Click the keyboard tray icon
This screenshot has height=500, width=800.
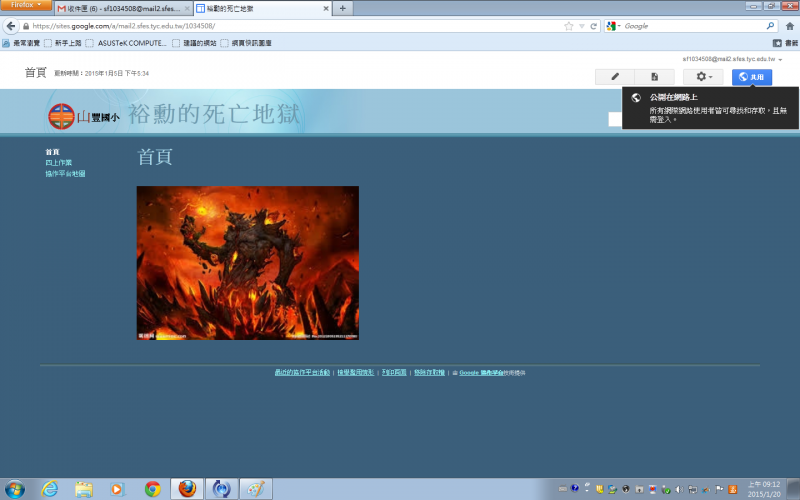(563, 489)
